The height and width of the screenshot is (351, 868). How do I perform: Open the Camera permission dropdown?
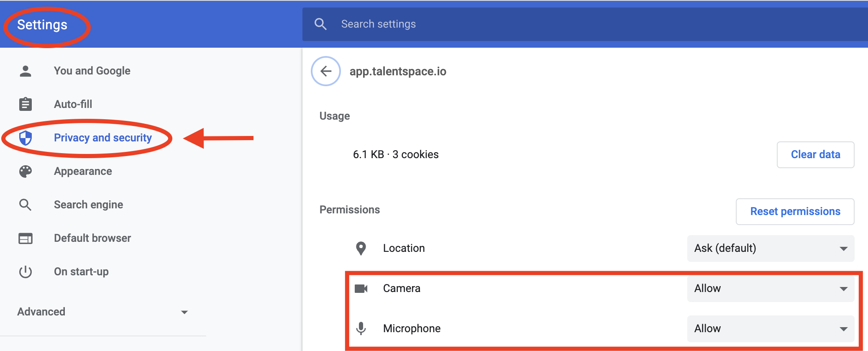point(770,289)
